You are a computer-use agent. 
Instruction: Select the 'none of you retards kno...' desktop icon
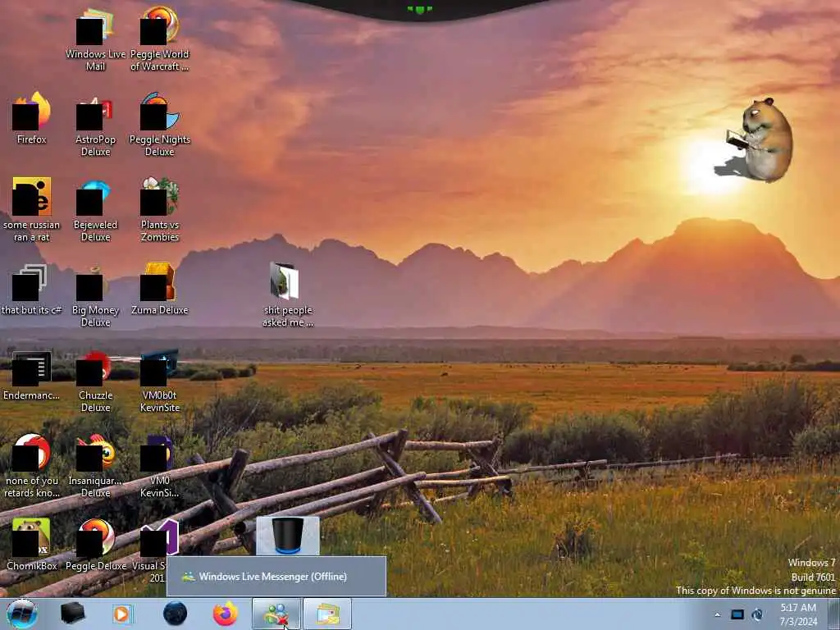coord(32,466)
